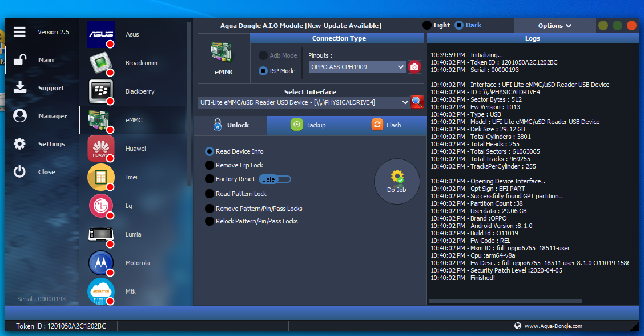Select the Mtk MediaTek cloud icon

point(100,291)
